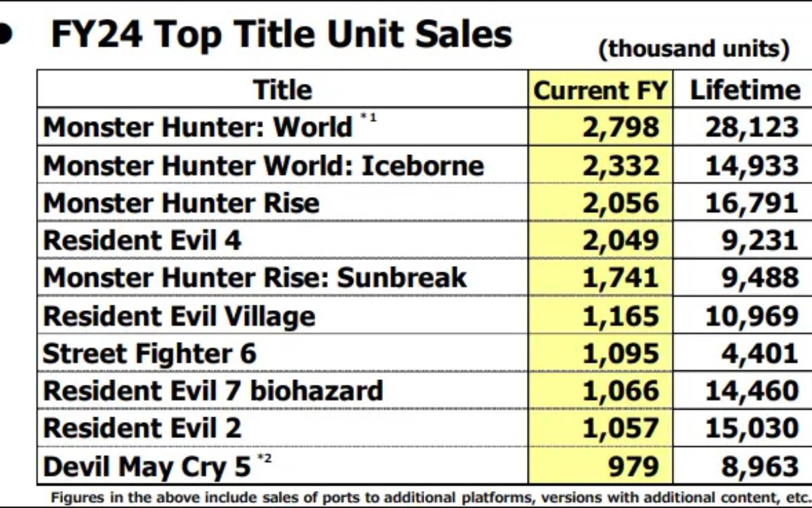Click the yellow 2,798 Current FY cell

(x=600, y=127)
